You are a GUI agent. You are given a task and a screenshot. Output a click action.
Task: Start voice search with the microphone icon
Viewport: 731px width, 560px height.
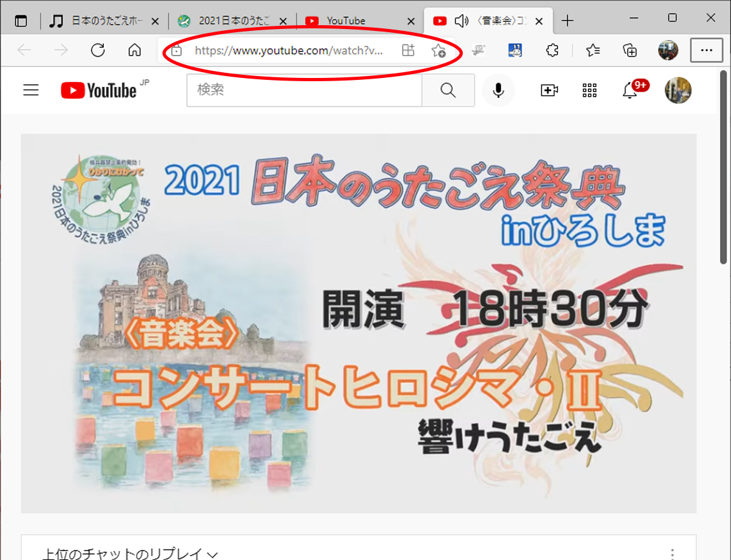pyautogui.click(x=498, y=90)
